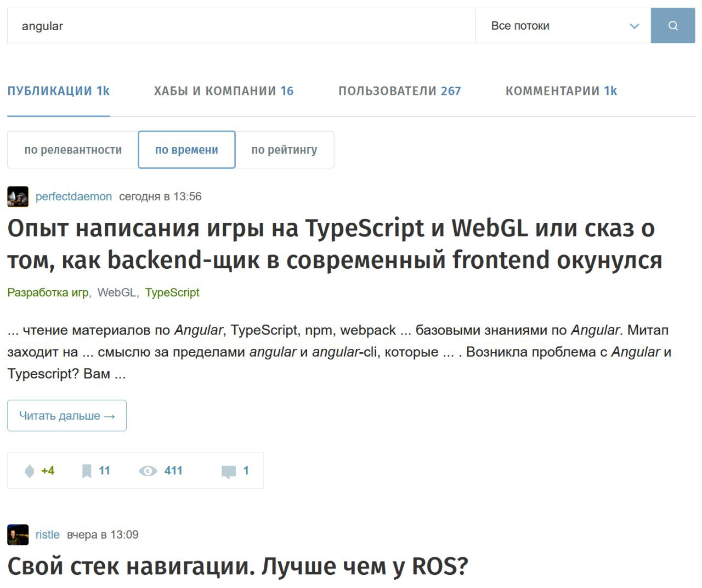This screenshot has height=588, width=702.
Task: Switch to the 'Публикации 1k' tab
Action: (x=59, y=91)
